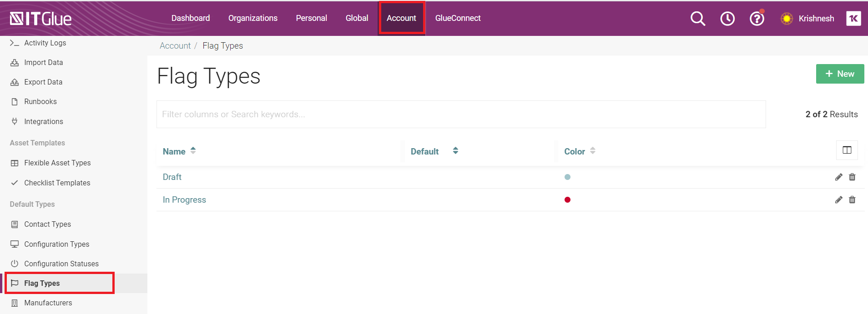Switch to the GlueConnect tab
The height and width of the screenshot is (314, 868).
coord(458,18)
